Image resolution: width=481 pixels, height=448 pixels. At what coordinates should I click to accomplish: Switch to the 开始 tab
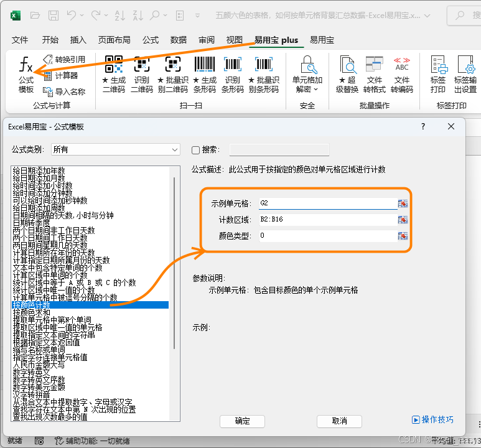tap(50, 40)
